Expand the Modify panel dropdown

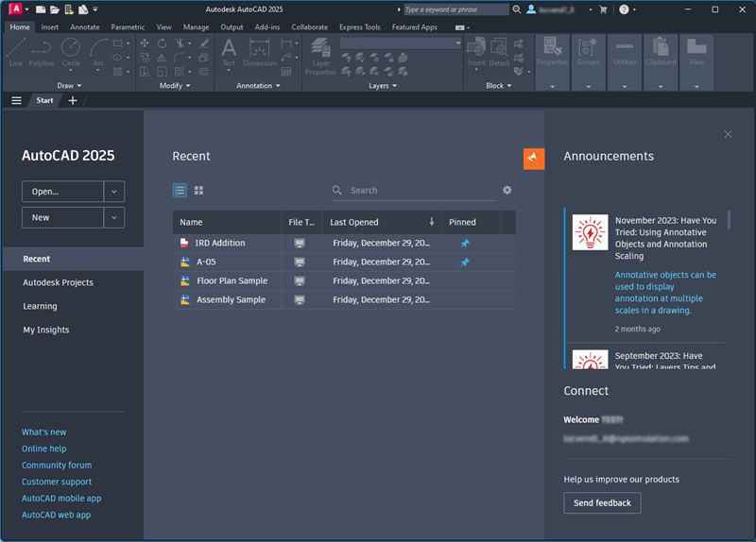click(x=175, y=86)
